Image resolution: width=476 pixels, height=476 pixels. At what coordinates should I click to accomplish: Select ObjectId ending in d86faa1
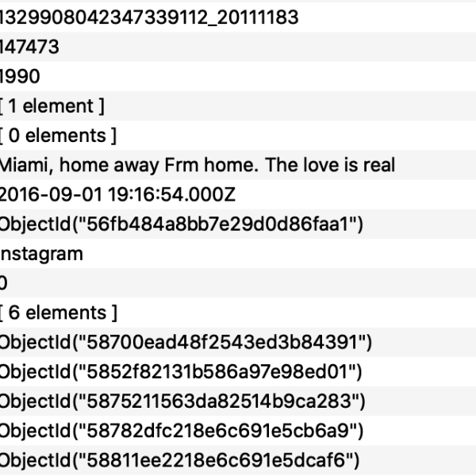click(181, 225)
